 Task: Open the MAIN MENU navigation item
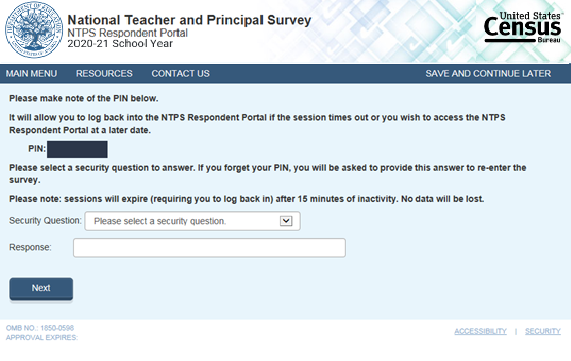pos(31,74)
